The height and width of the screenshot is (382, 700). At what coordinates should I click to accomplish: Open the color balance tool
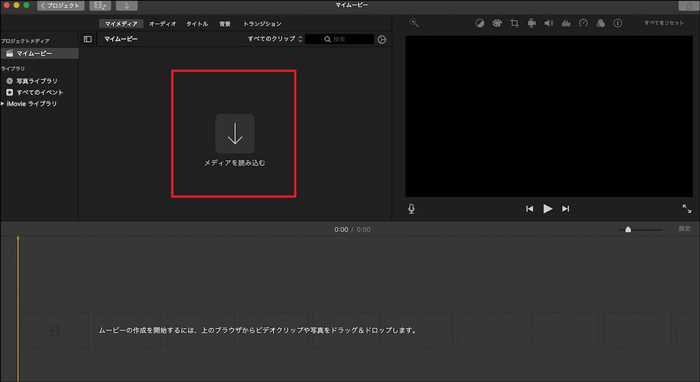(479, 23)
